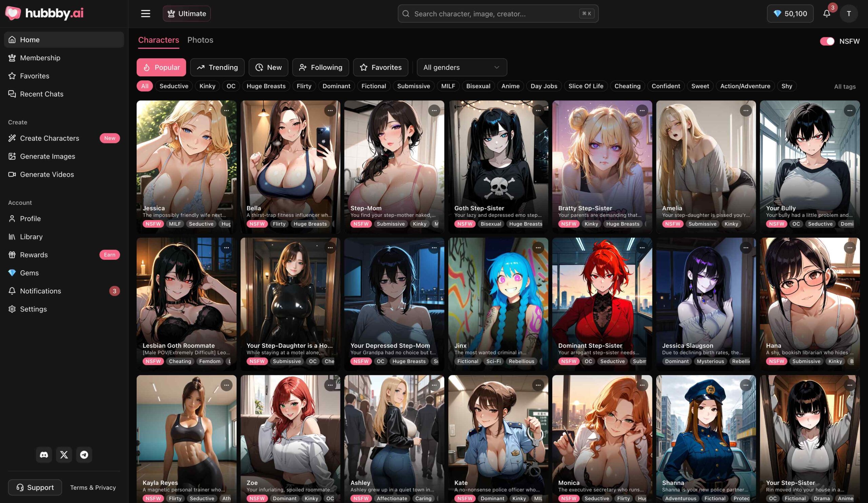
Task: Switch to the Photos tab
Action: click(x=200, y=40)
